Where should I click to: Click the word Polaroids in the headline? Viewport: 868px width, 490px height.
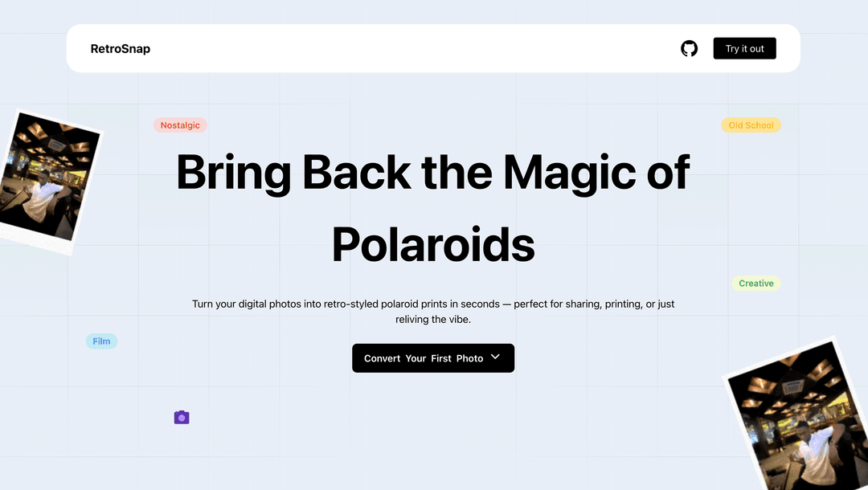[433, 243]
